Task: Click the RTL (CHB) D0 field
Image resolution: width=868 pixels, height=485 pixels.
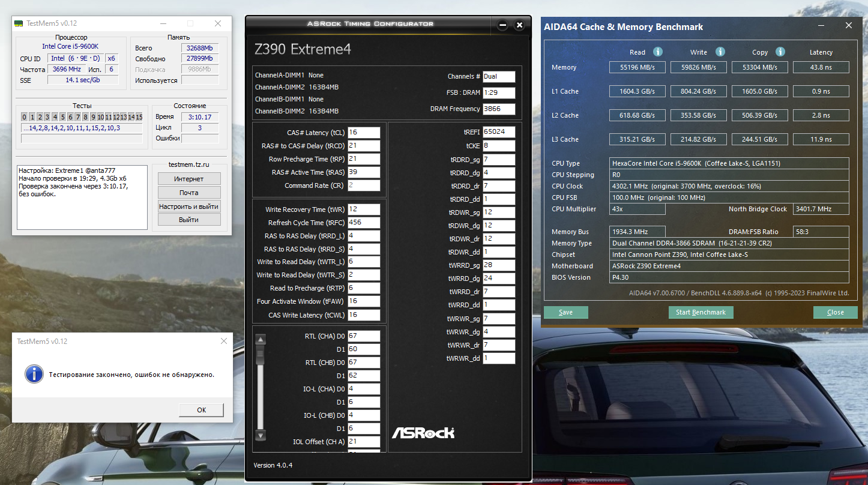Action: coord(364,363)
